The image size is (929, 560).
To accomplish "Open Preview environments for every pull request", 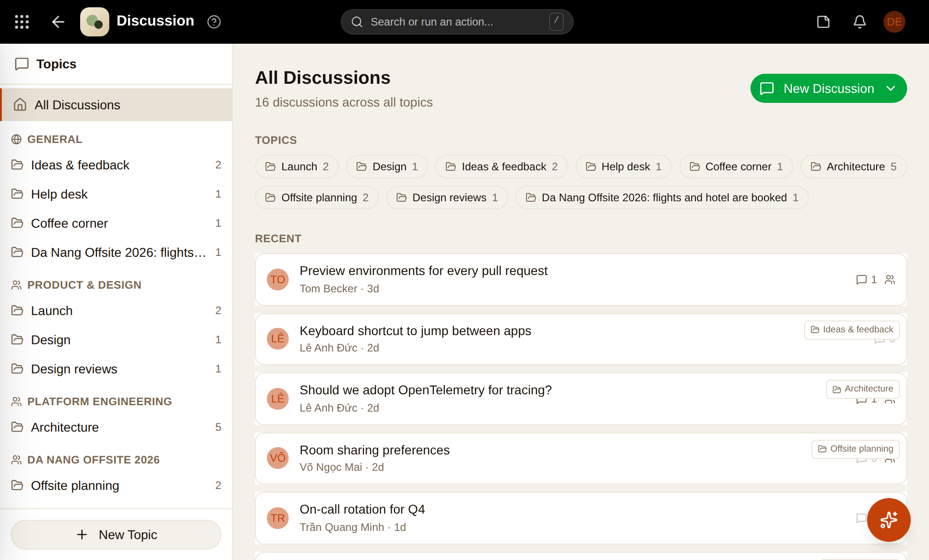I will coord(581,280).
